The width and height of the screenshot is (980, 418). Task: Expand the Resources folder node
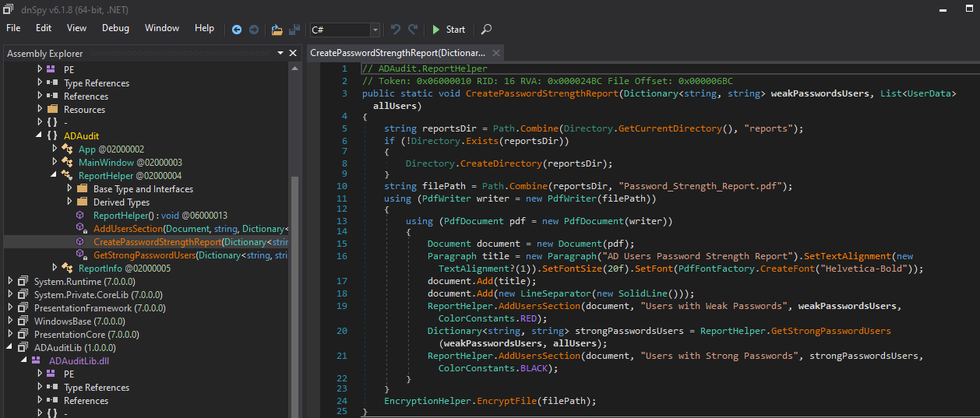(41, 109)
